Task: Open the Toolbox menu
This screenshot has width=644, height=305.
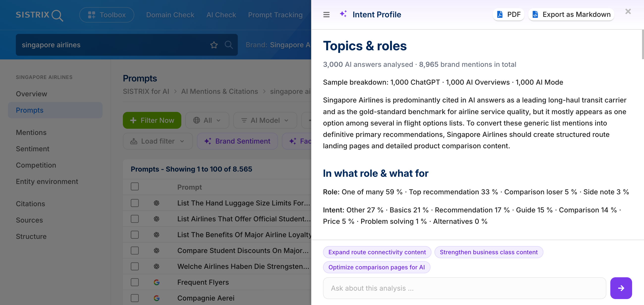Action: (107, 15)
